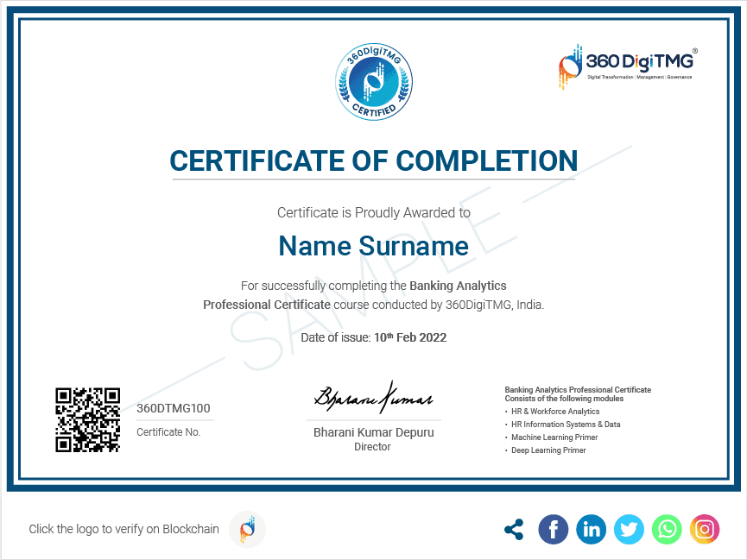Click the Facebook share icon
Image resolution: width=747 pixels, height=560 pixels.
tap(553, 529)
